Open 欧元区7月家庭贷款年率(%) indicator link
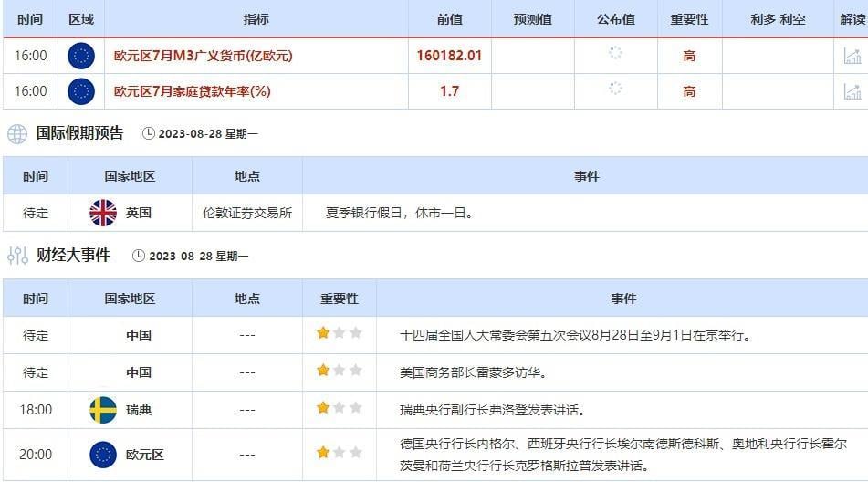Image resolution: width=868 pixels, height=482 pixels. [x=192, y=91]
